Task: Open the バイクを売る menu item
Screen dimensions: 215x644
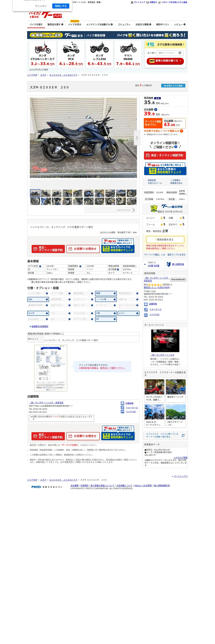Action: click(x=75, y=25)
